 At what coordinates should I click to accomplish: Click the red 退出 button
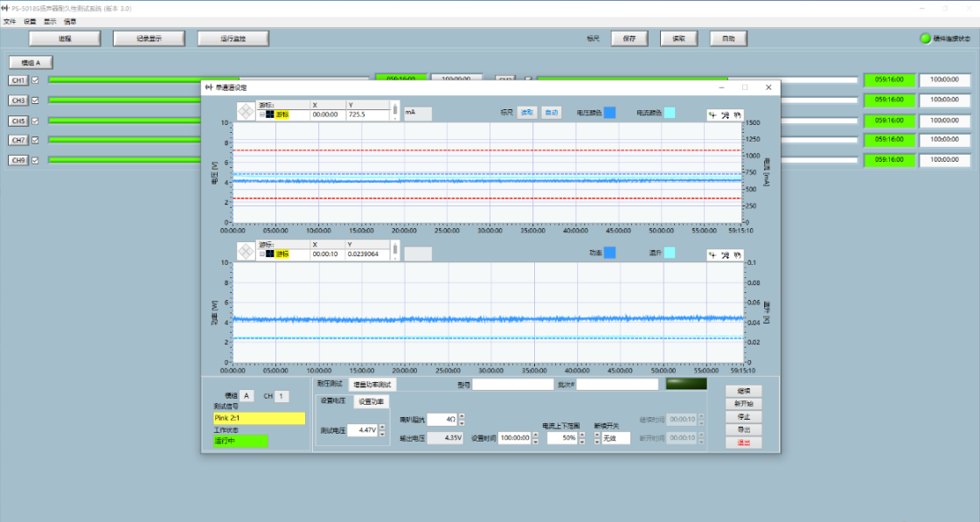pyautogui.click(x=744, y=442)
